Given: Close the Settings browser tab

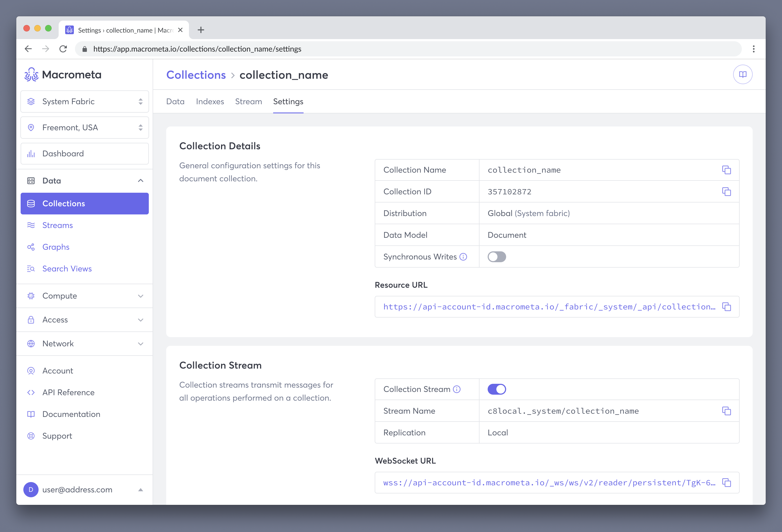Looking at the screenshot, I should [180, 30].
